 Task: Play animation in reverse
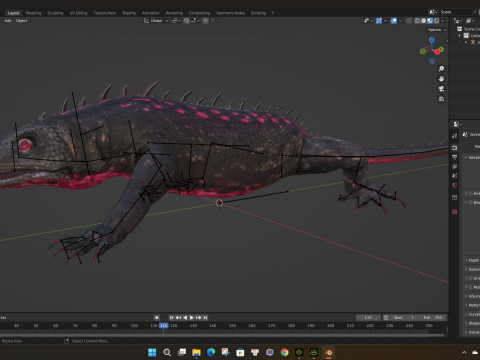point(185,318)
